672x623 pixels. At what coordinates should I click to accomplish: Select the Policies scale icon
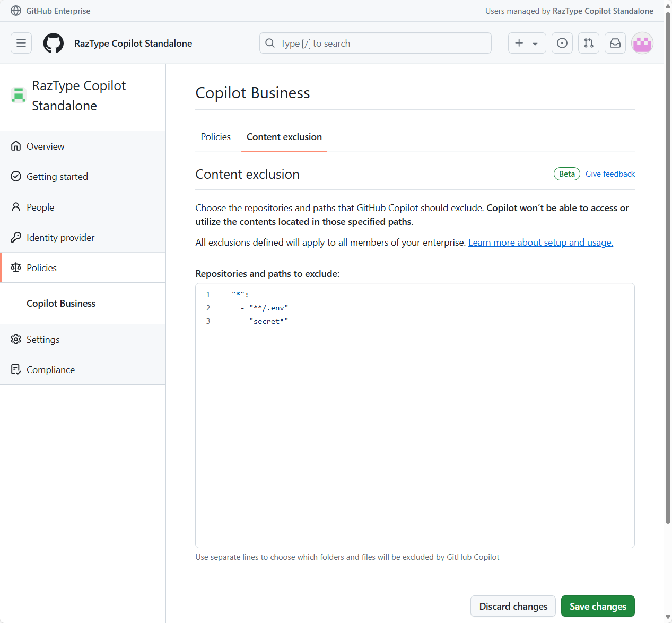tap(16, 267)
